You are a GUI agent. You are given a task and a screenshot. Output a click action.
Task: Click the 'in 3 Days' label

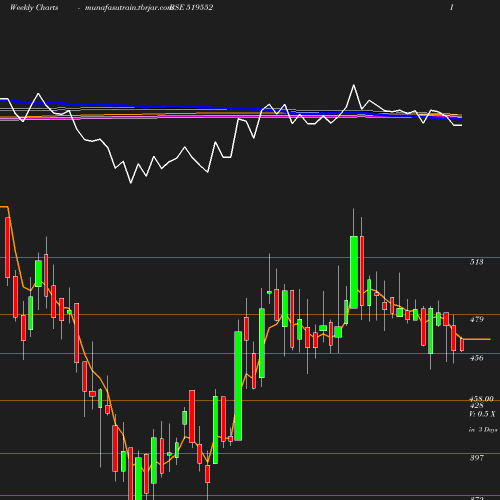483,430
